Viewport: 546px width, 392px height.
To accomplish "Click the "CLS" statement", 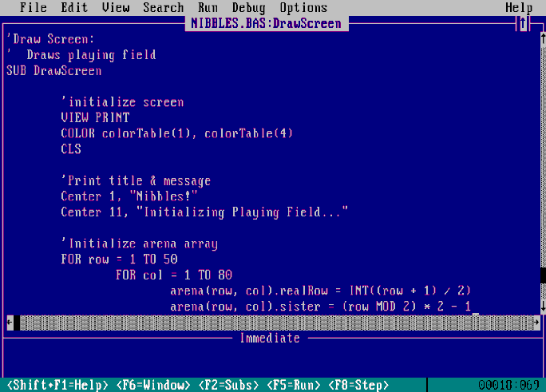I will 71,149.
